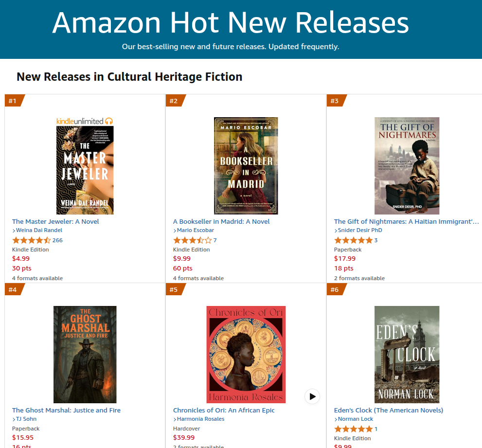
Task: Open author Harmonia Rosales page
Action: click(x=201, y=419)
